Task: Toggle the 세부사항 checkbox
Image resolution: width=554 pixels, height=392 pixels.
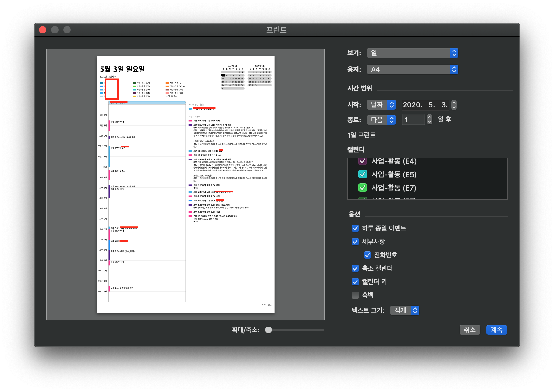Action: [x=355, y=242]
